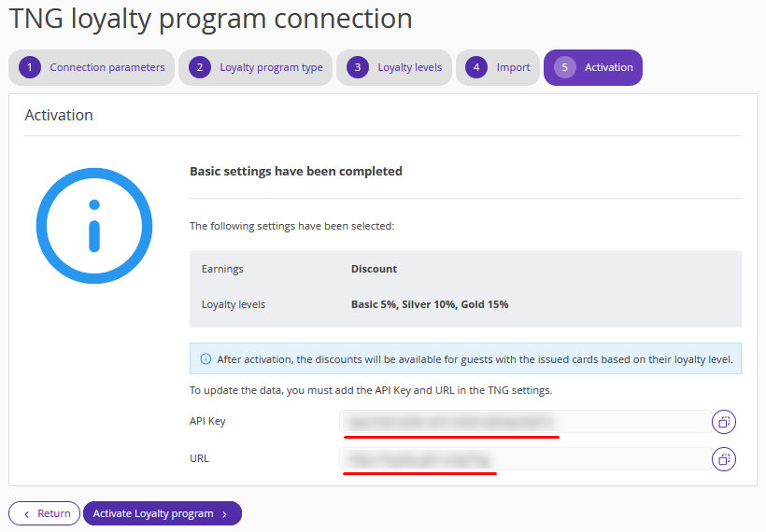Activate Loyalty program

pyautogui.click(x=163, y=513)
